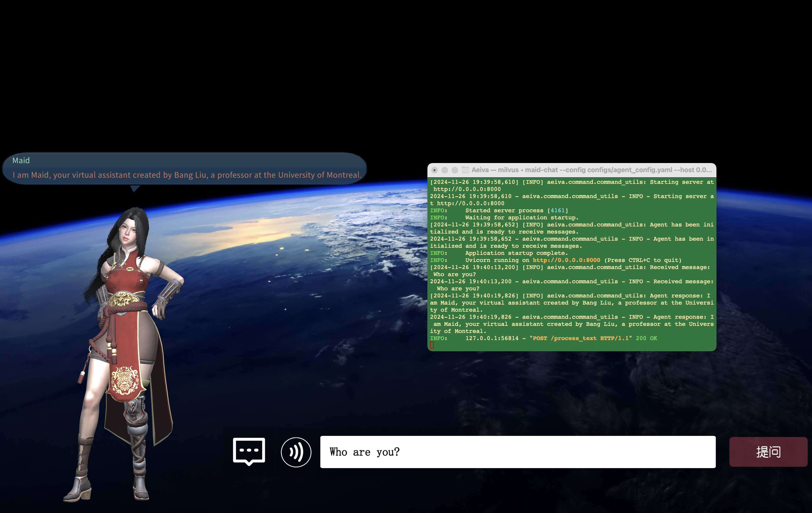Viewport: 812px width, 513px height.
Task: Open the chat history bubble icon
Action: pyautogui.click(x=249, y=451)
